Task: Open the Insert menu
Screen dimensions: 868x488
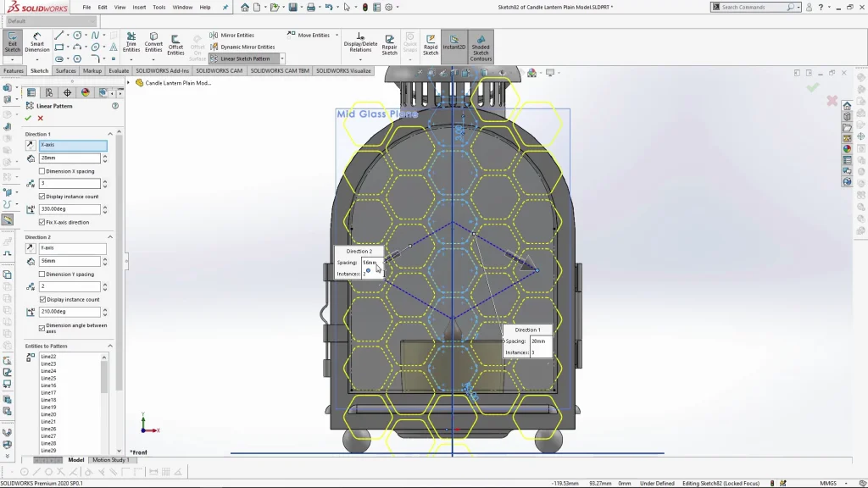Action: click(x=139, y=7)
